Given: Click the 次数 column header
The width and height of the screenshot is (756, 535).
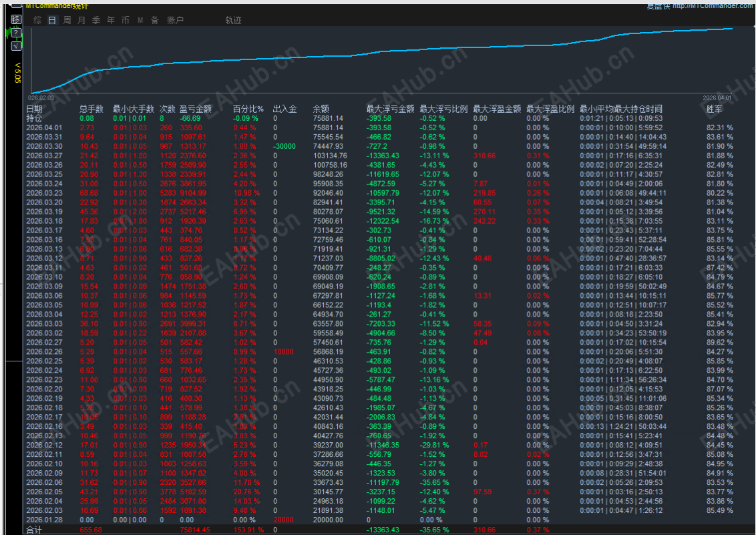Looking at the screenshot, I should (x=168, y=109).
